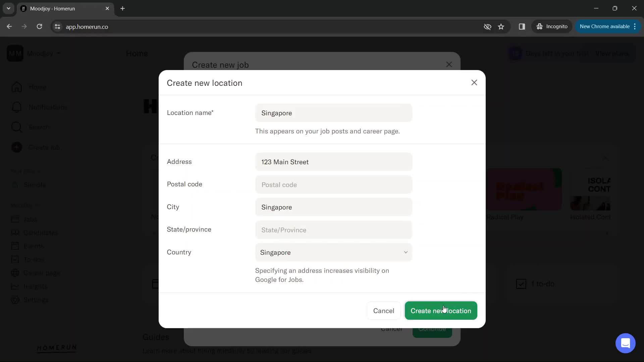Click the City input field
644x362 pixels.
(333, 207)
